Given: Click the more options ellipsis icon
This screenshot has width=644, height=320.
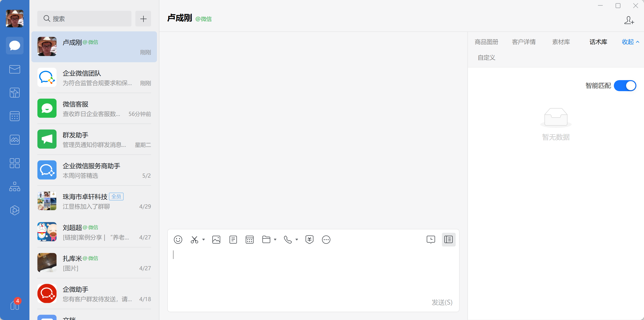Looking at the screenshot, I should coord(326,240).
